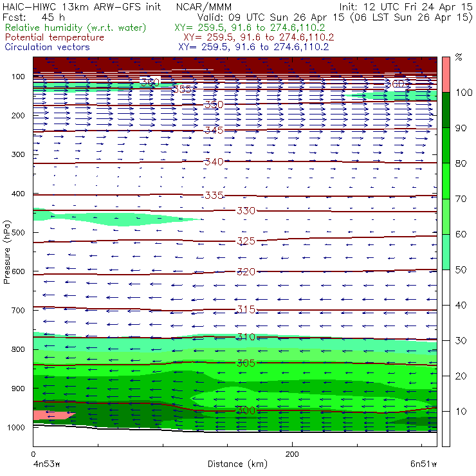
Task: Click the green XY coordinates text
Action: 250,28
